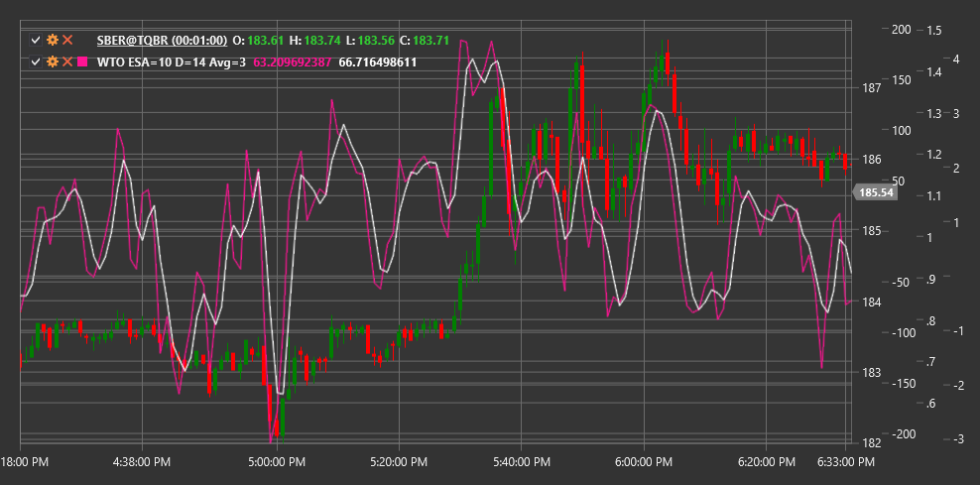Click the Close value 183.71
Image resolution: width=980 pixels, height=485 pixels.
click(x=431, y=41)
